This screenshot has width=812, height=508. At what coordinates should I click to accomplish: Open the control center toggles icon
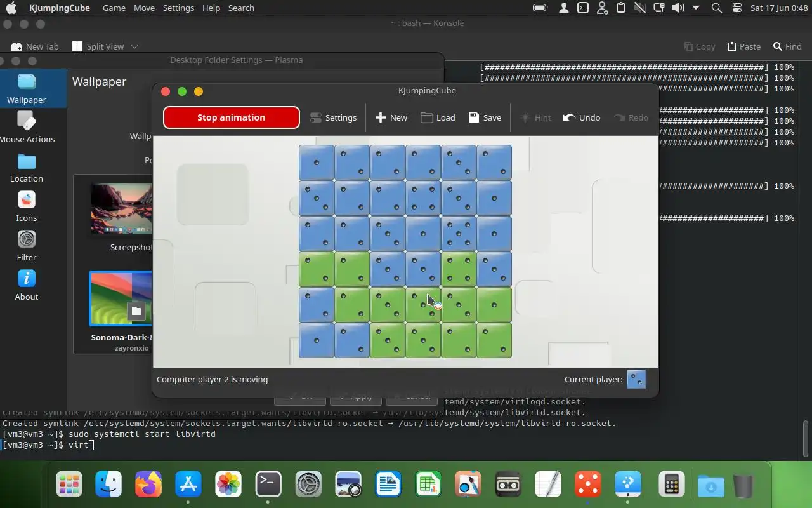click(x=737, y=8)
